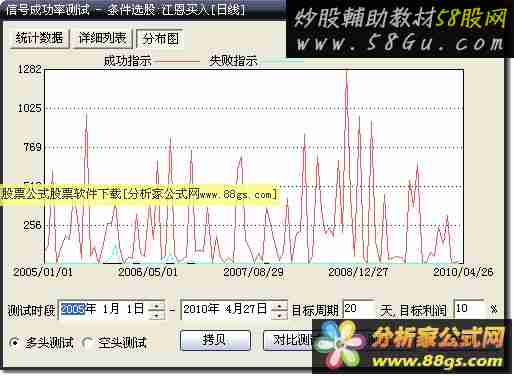
Task: Increase the end date with up arrow
Action: [x=279, y=305]
